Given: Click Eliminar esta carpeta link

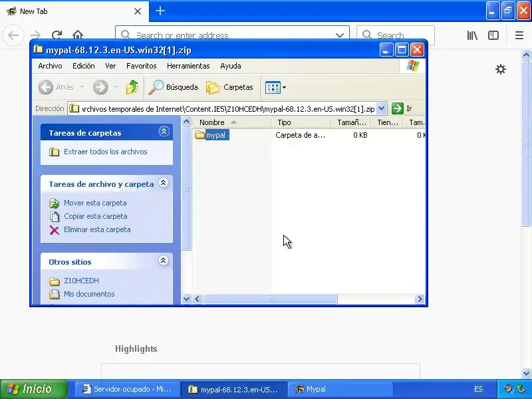Looking at the screenshot, I should (97, 229).
